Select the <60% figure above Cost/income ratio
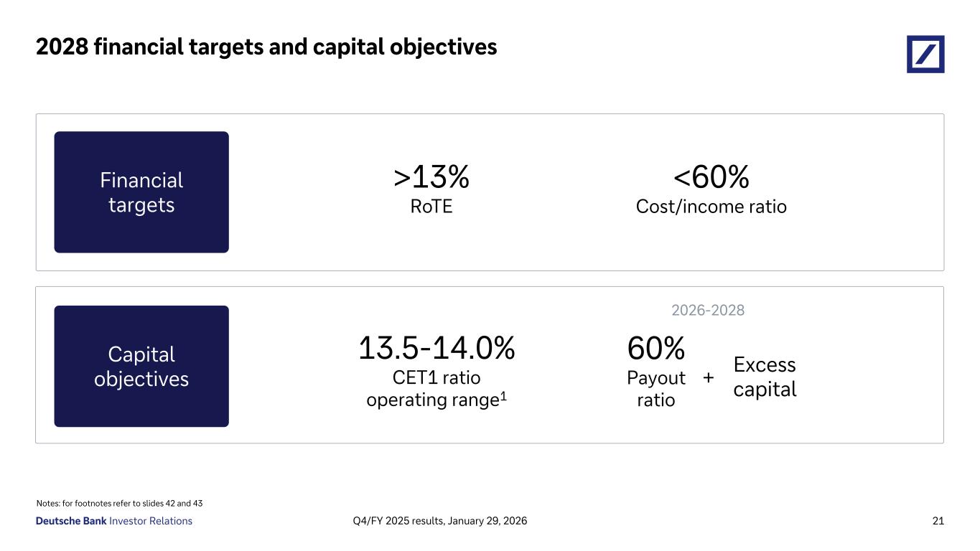The height and width of the screenshot is (551, 980). click(x=711, y=176)
